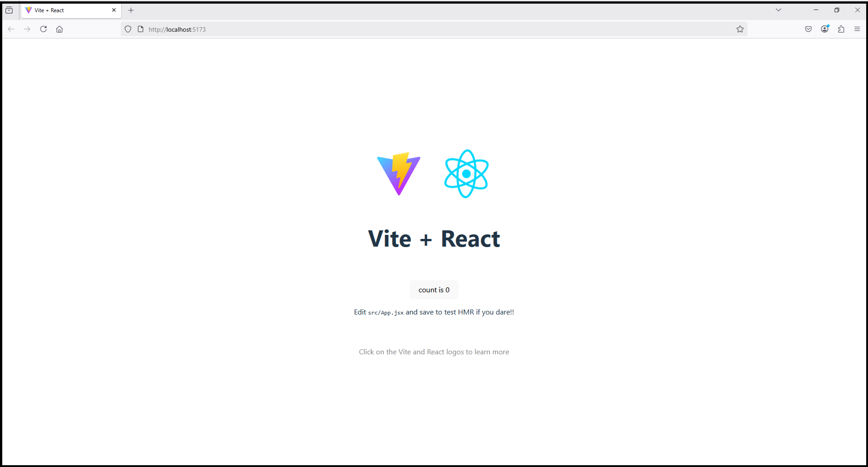The width and height of the screenshot is (868, 467).
Task: Bookmark this page with the star
Action: [x=740, y=29]
